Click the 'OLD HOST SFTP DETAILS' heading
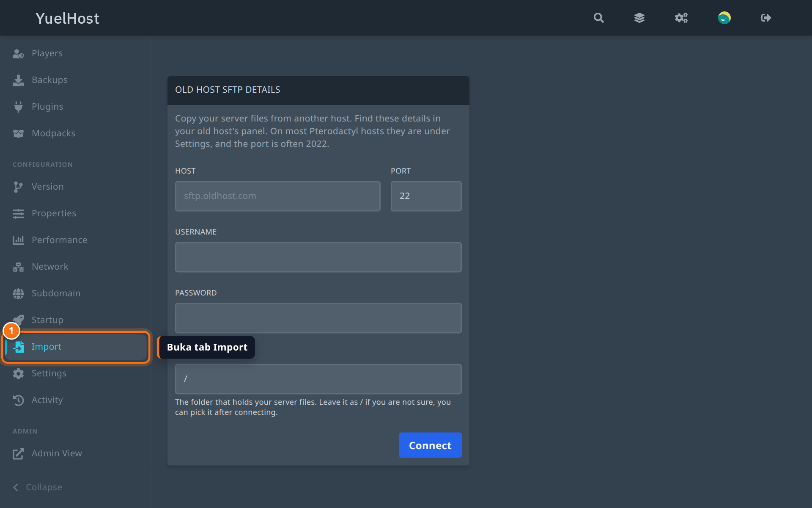Image resolution: width=812 pixels, height=508 pixels. click(228, 90)
